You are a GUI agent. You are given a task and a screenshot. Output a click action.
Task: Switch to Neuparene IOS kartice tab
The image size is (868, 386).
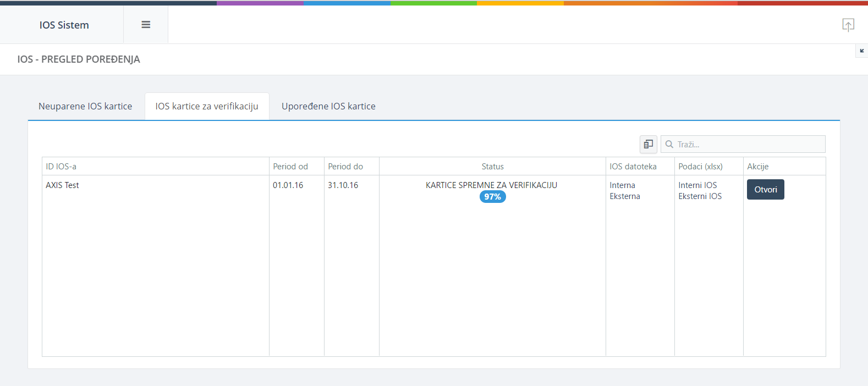(x=85, y=106)
